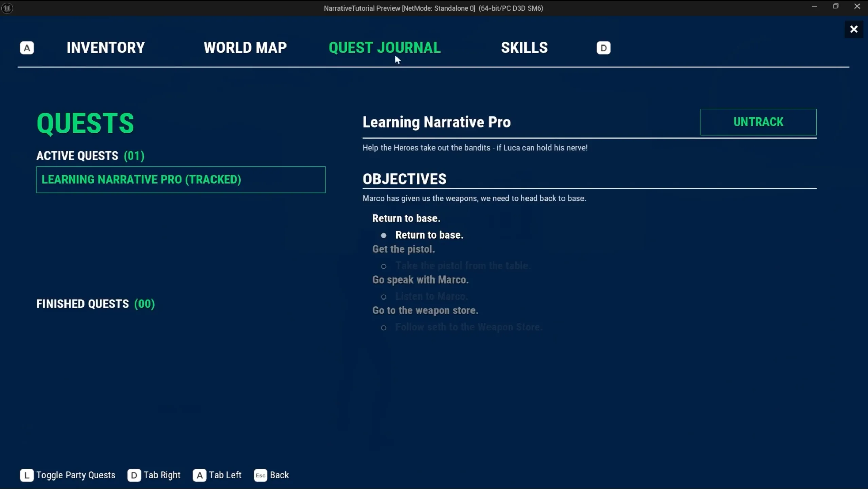Click the hollow bullet beside Take the pistol

click(384, 266)
